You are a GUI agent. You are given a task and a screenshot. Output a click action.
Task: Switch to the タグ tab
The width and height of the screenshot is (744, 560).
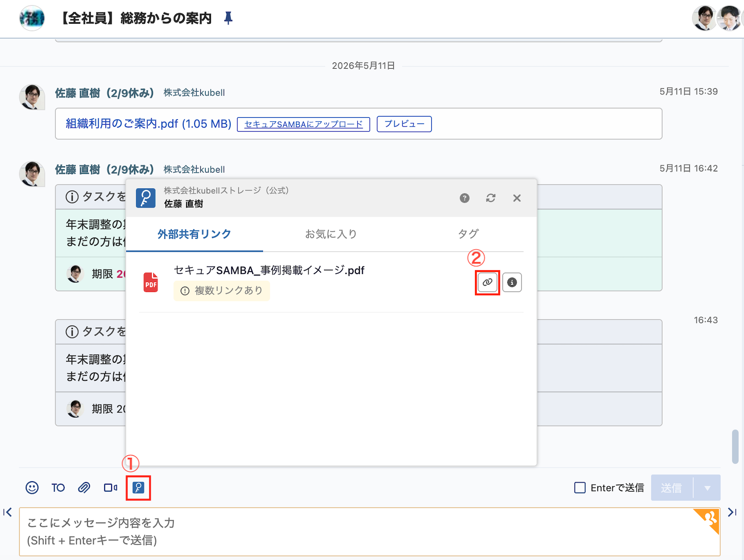click(x=468, y=234)
